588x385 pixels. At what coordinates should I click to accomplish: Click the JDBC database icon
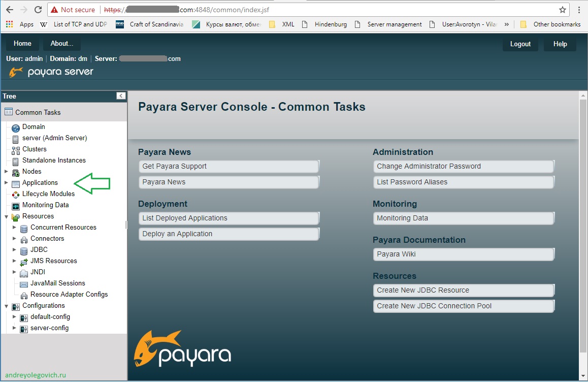pos(24,251)
